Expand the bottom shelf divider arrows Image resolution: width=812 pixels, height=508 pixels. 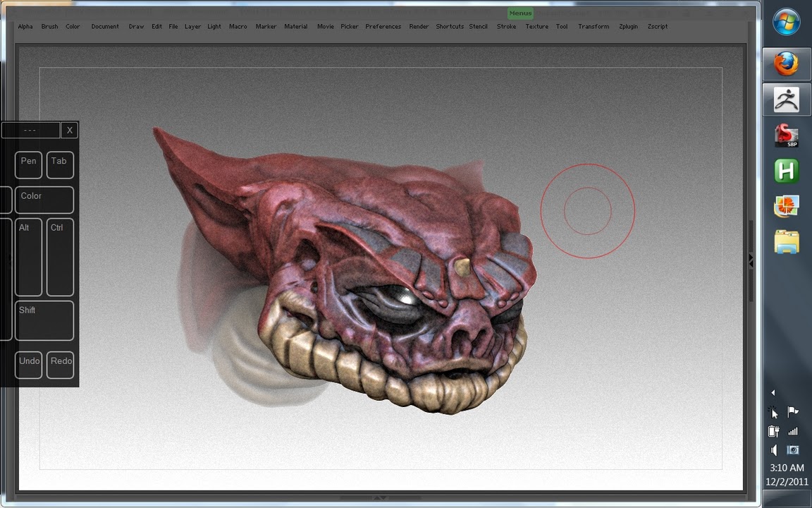point(380,498)
